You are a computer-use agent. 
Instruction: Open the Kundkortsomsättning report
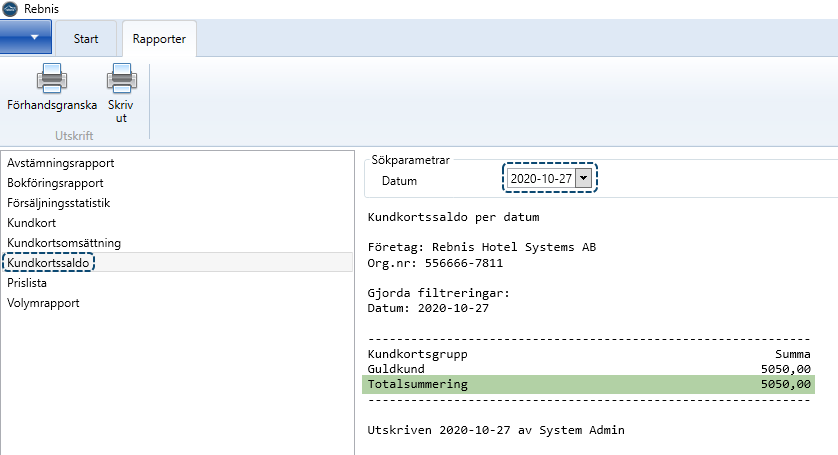(64, 243)
